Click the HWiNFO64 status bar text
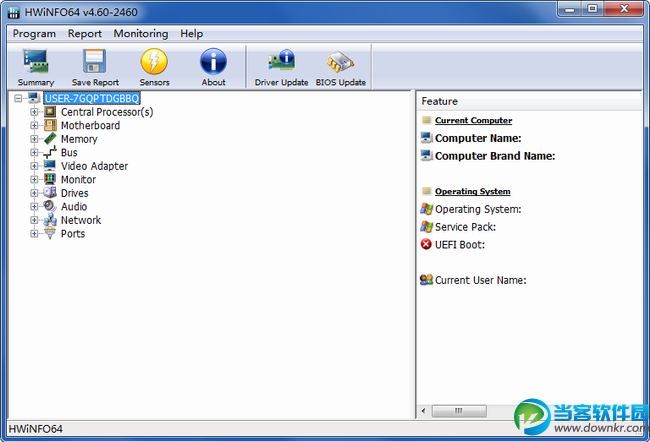The width and height of the screenshot is (650, 442). 36,429
